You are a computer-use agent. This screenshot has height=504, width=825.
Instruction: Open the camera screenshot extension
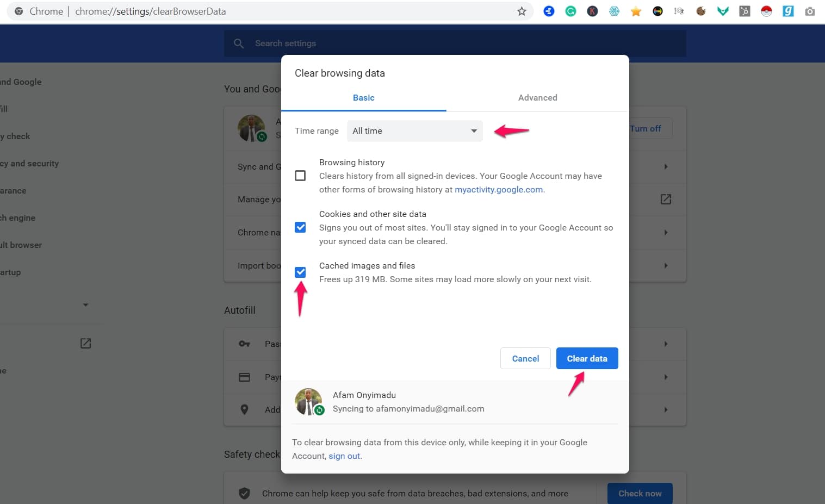pyautogui.click(x=810, y=11)
